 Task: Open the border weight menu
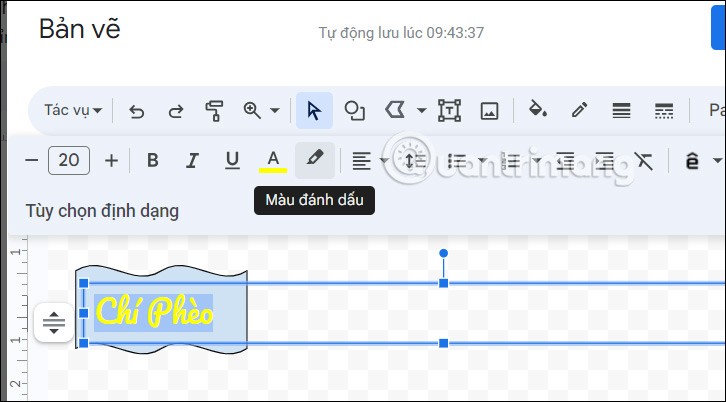(621, 110)
